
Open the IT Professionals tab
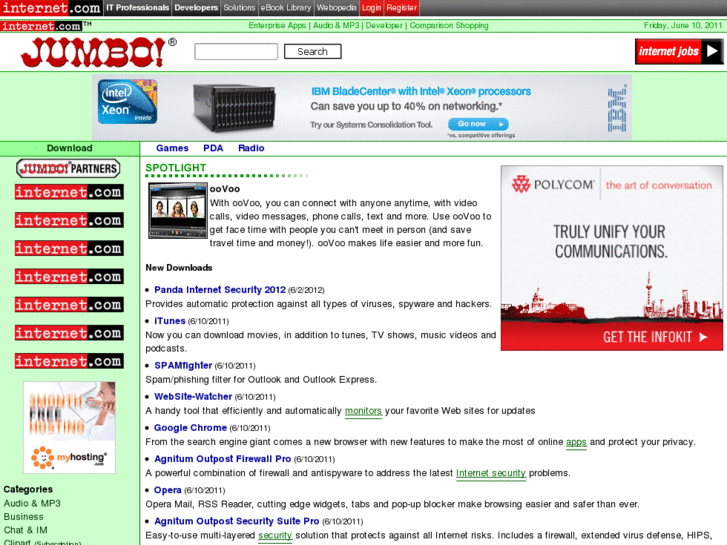(137, 8)
